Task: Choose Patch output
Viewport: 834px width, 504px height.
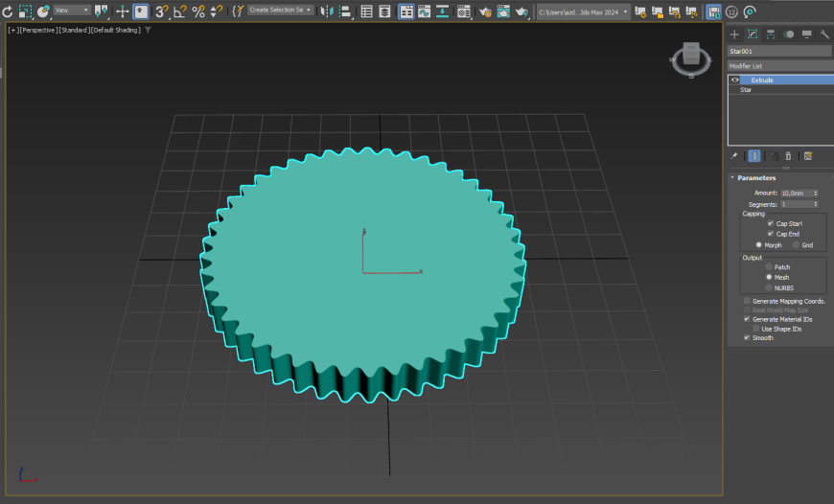Action: [x=769, y=267]
